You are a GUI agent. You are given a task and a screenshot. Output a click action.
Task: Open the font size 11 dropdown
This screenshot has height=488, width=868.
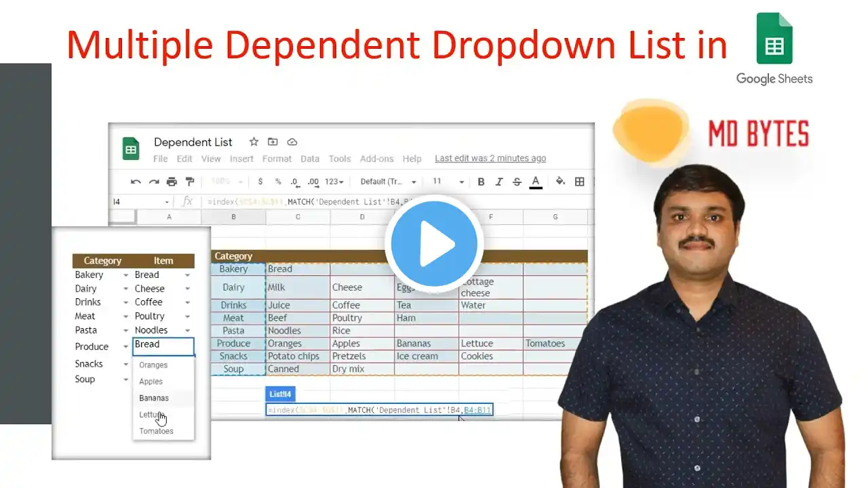tap(448, 182)
